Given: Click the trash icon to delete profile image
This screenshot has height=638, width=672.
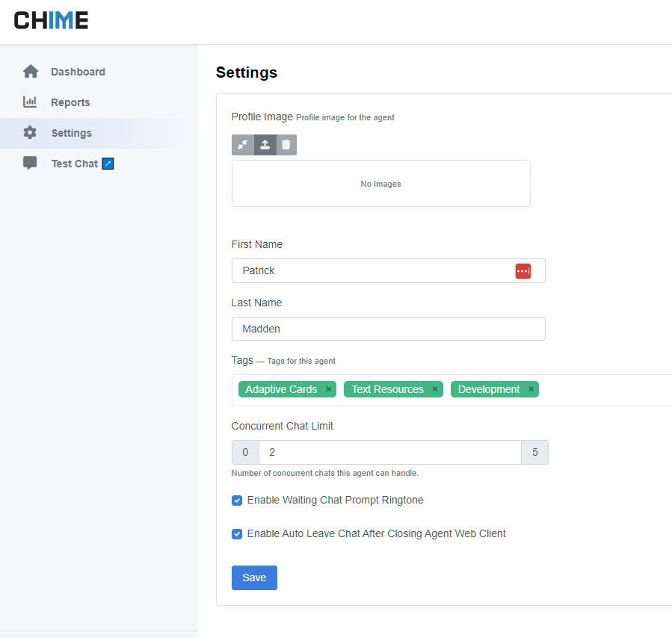Looking at the screenshot, I should [x=286, y=145].
